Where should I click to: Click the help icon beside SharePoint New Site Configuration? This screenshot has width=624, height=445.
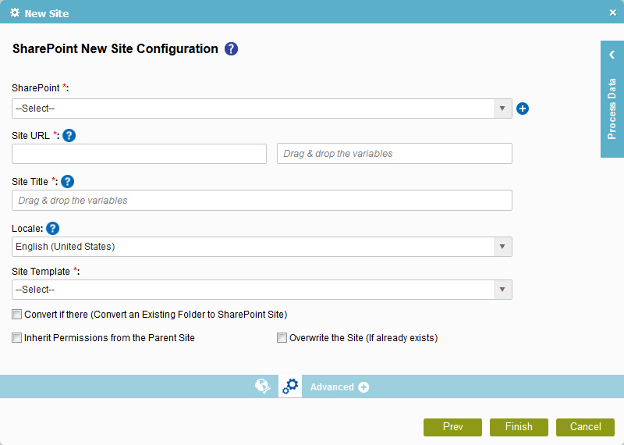click(231, 49)
